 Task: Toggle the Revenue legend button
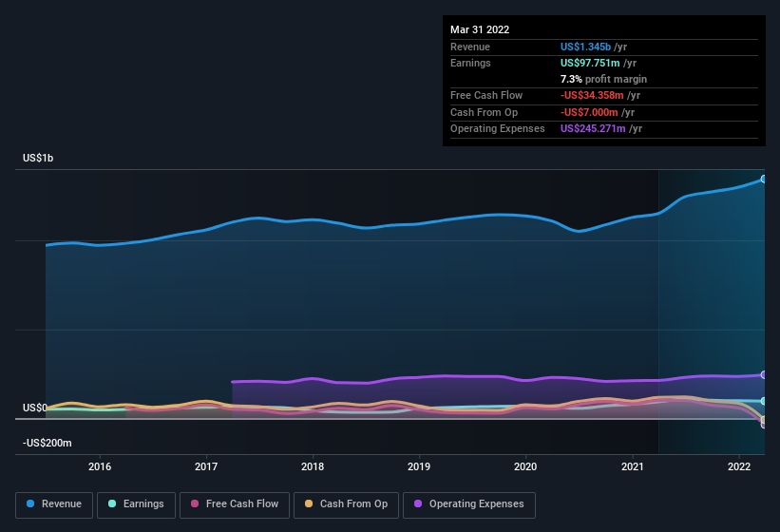click(54, 504)
